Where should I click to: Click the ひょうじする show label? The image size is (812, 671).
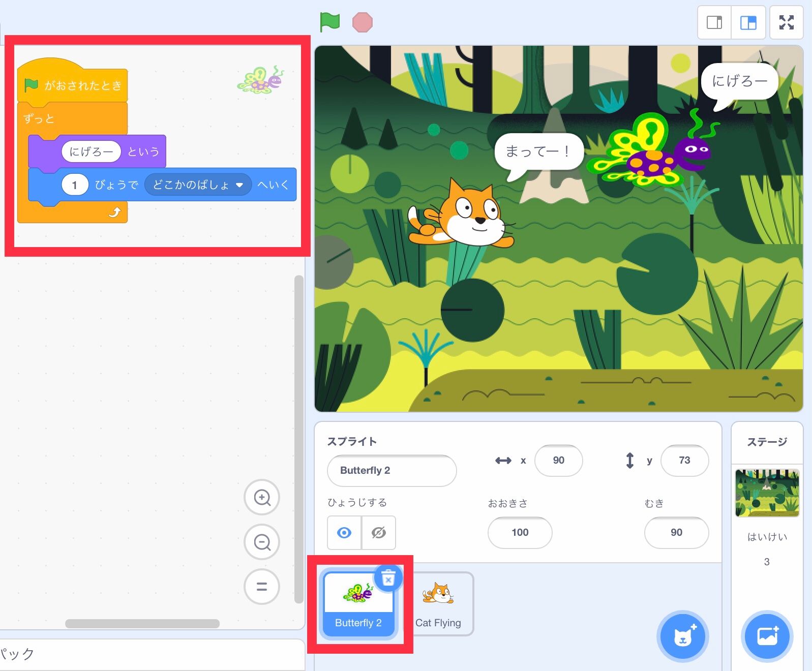(x=357, y=502)
